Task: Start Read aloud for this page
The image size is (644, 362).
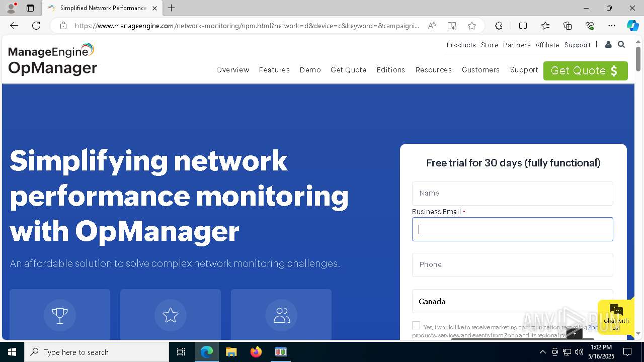Action: click(432, 26)
